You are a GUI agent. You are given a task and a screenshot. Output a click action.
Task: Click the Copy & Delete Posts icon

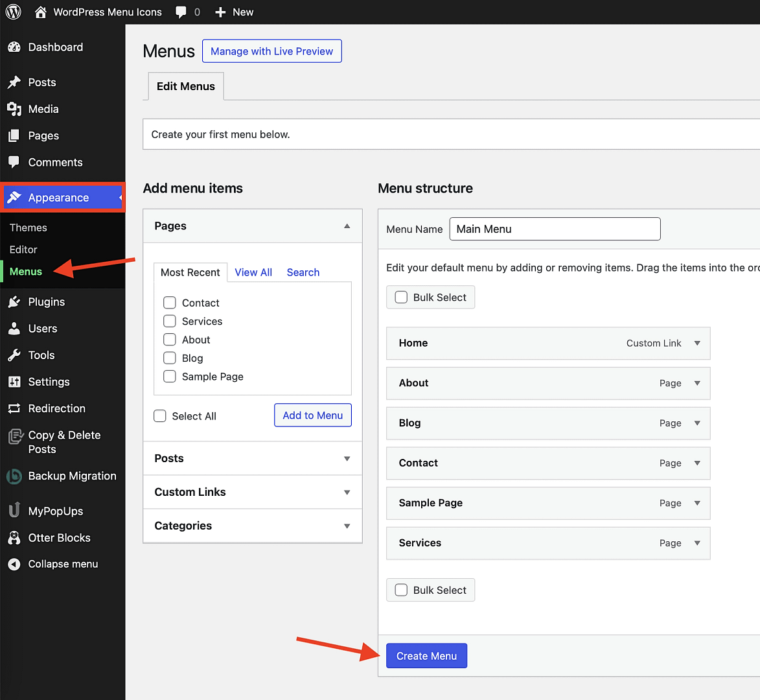(15, 436)
